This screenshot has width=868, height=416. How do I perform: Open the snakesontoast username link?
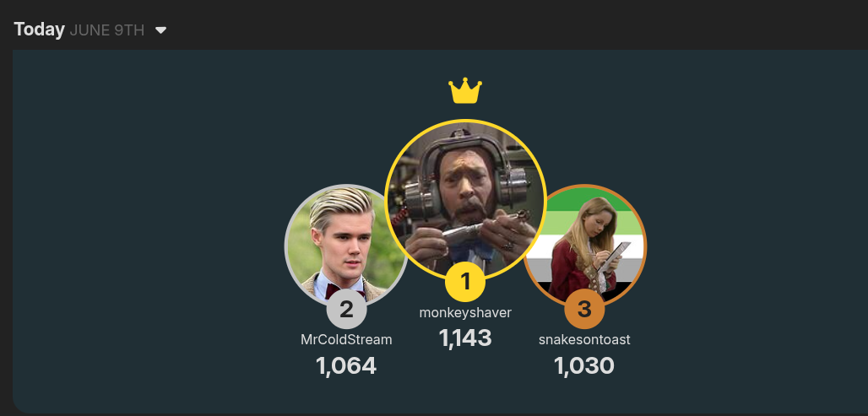[x=584, y=340]
